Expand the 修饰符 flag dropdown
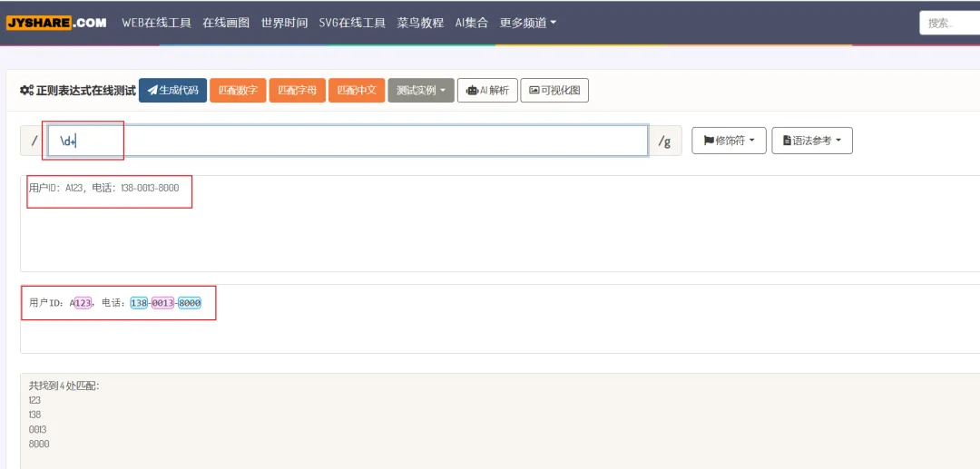 point(729,141)
